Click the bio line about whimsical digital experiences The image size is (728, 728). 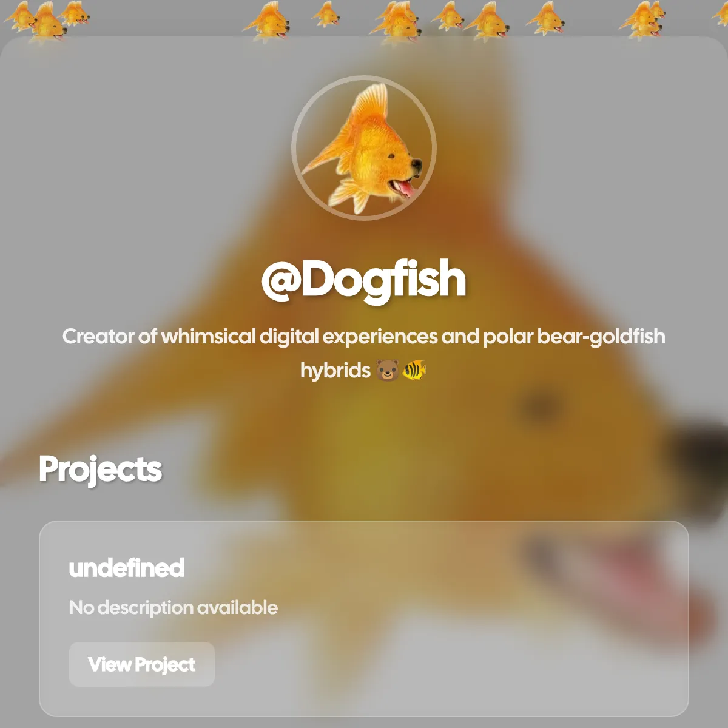[364, 336]
